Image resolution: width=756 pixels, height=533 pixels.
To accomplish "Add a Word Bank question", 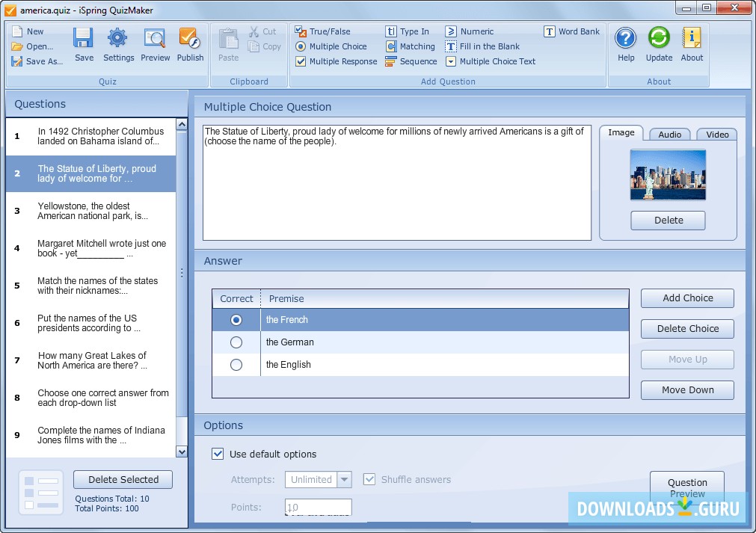I will [x=572, y=31].
